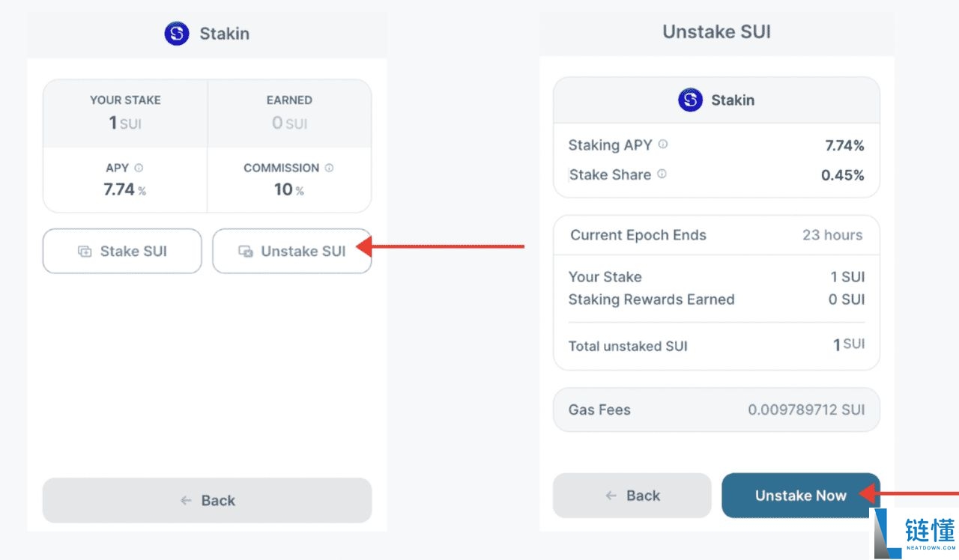Screen dimensions: 959x560
Task: Click the Total unstaked SUI row
Action: tap(716, 346)
